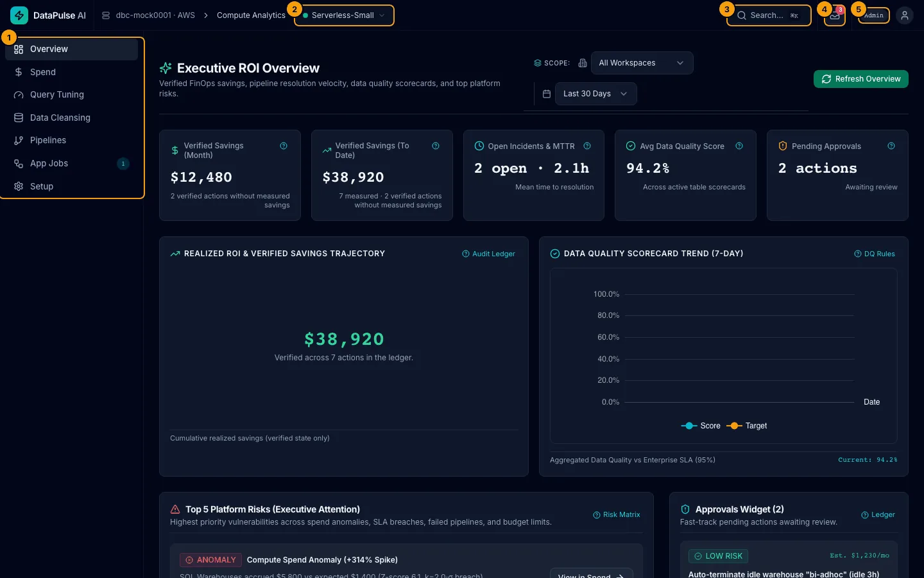Toggle the Score series in the chart legend
924x578 pixels.
click(701, 426)
